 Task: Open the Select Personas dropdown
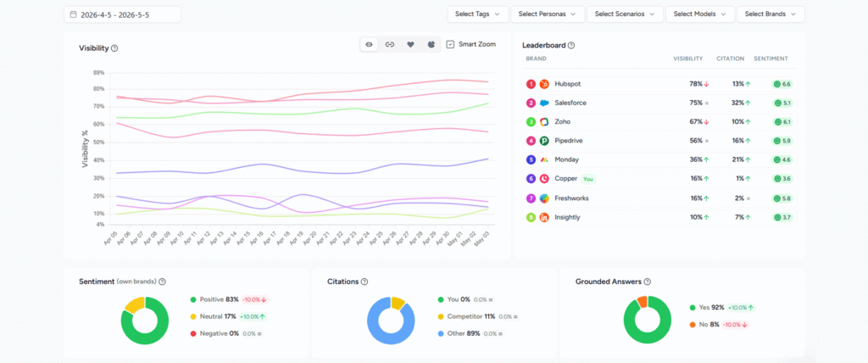click(x=548, y=14)
